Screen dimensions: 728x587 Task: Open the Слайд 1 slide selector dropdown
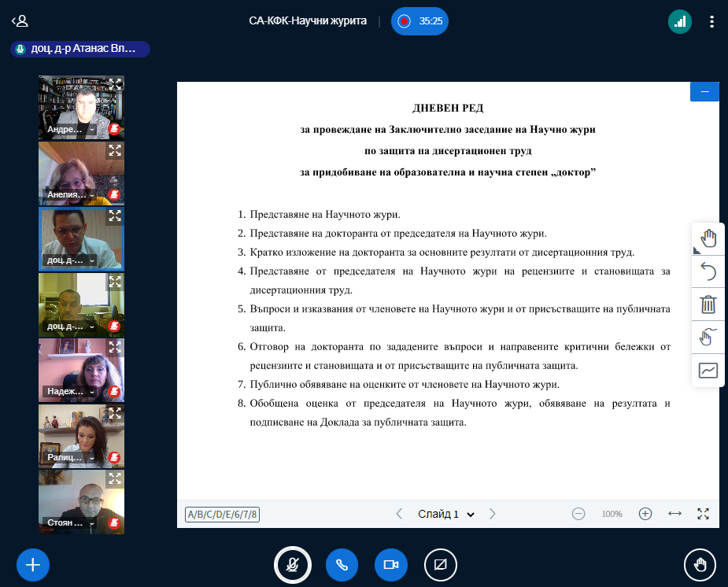(445, 514)
